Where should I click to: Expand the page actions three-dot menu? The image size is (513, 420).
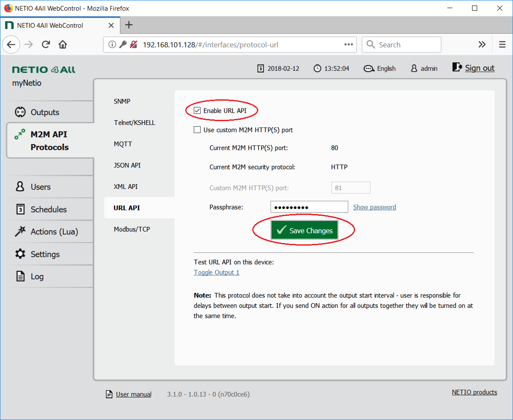pyautogui.click(x=348, y=45)
